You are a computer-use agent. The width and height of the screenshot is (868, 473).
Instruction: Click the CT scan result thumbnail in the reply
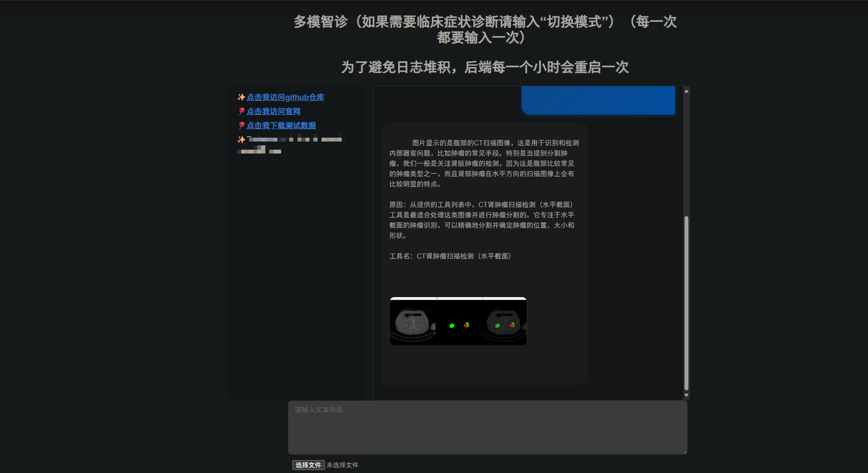pos(458,322)
